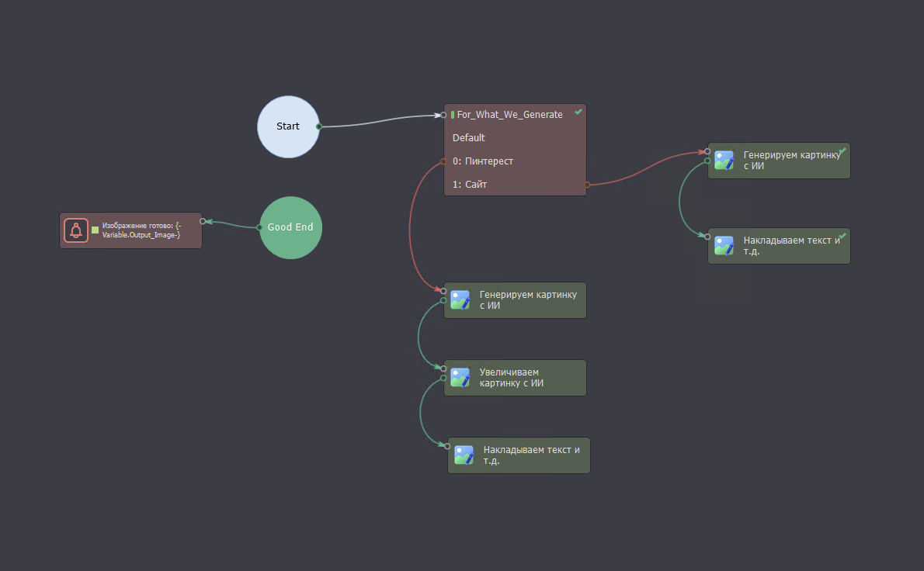Click the input port of the unchecked 'Накладываем текст' block

[447, 446]
